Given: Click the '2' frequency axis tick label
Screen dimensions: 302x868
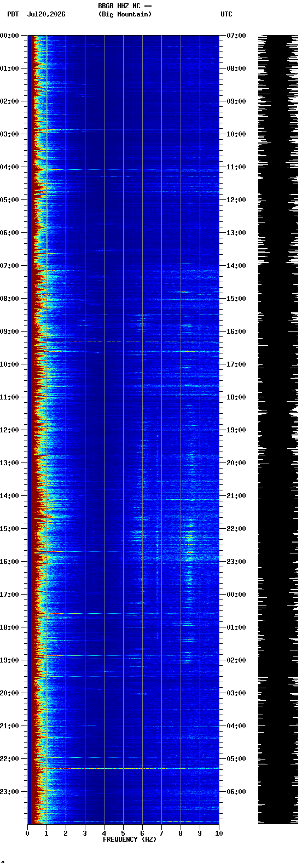Looking at the screenshot, I should tap(66, 833).
